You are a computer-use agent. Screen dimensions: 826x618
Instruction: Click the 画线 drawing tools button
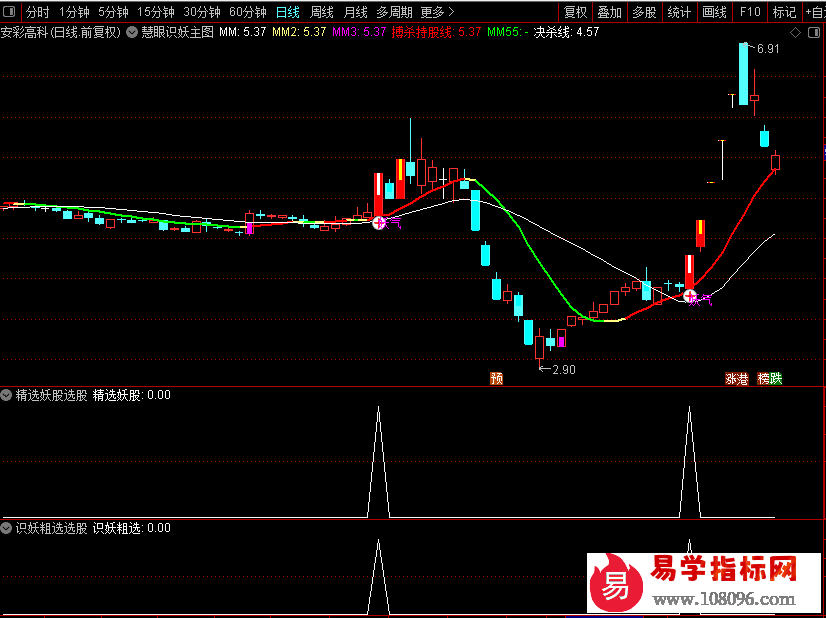coord(714,12)
